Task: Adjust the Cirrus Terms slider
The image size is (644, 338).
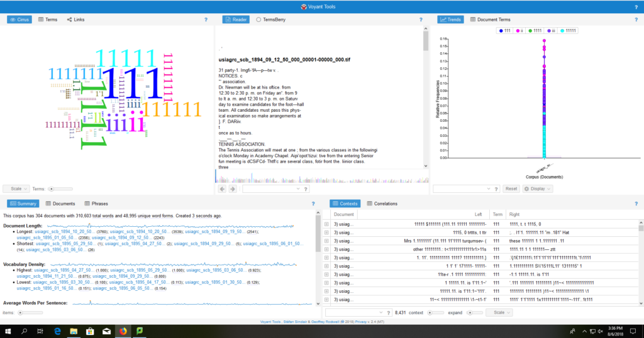Action: (x=60, y=189)
